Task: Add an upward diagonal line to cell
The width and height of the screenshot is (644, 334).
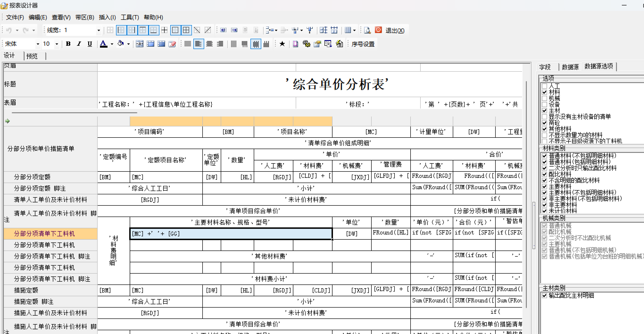Action: [208, 30]
